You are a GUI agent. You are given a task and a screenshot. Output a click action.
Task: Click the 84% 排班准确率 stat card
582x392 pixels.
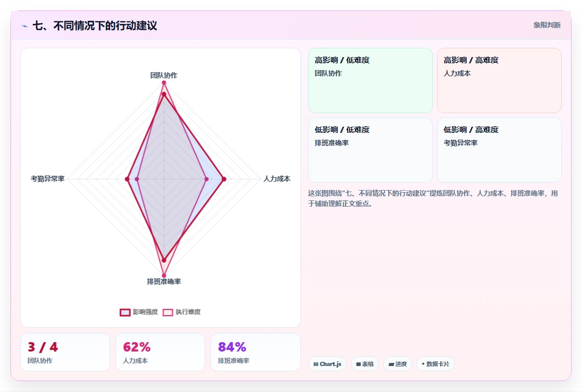coord(255,352)
